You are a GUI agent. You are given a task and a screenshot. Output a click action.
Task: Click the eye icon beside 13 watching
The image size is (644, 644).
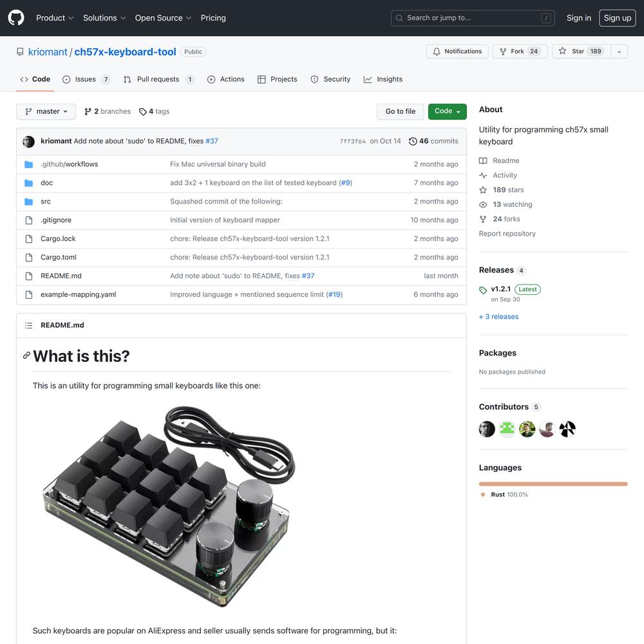click(483, 205)
